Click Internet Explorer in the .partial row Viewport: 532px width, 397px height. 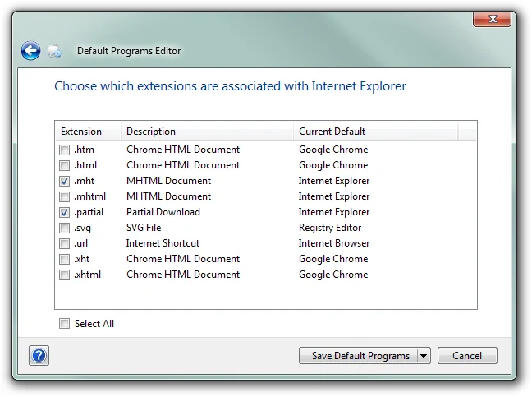tap(334, 212)
